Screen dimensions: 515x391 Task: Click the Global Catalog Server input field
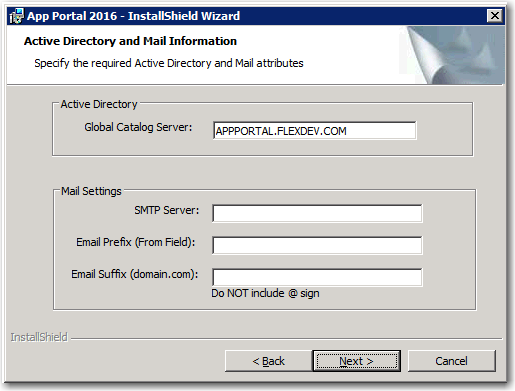315,131
